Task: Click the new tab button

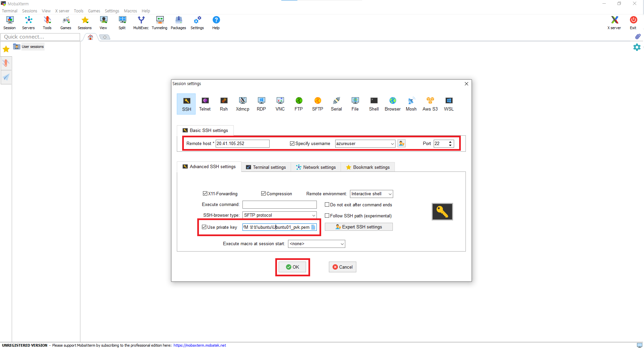Action: 105,37
